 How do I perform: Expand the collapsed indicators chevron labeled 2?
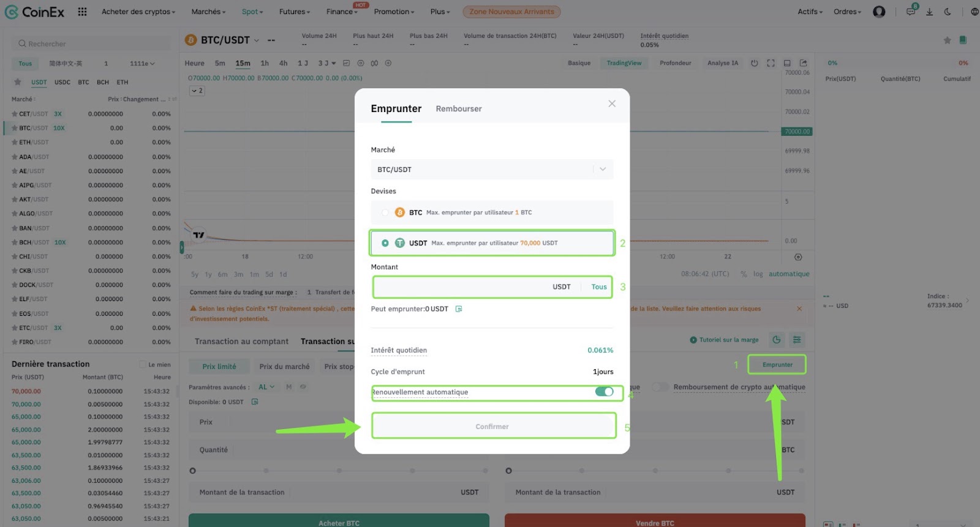[x=197, y=91]
